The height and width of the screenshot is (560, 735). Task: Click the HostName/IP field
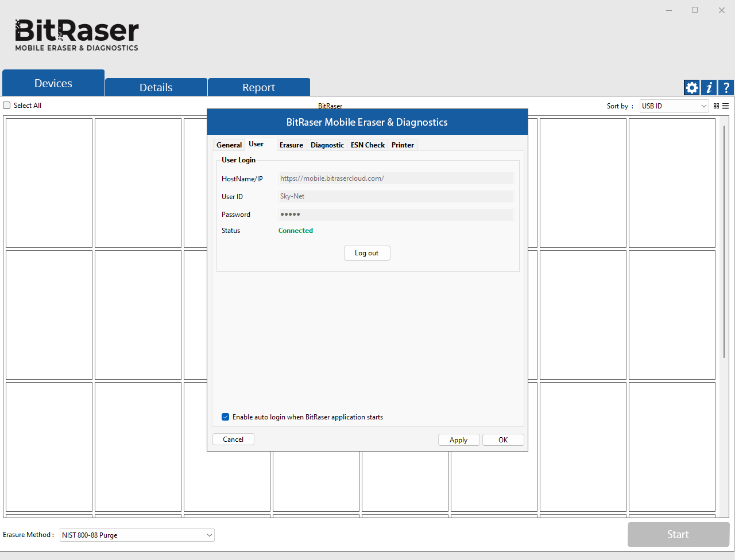pyautogui.click(x=396, y=178)
